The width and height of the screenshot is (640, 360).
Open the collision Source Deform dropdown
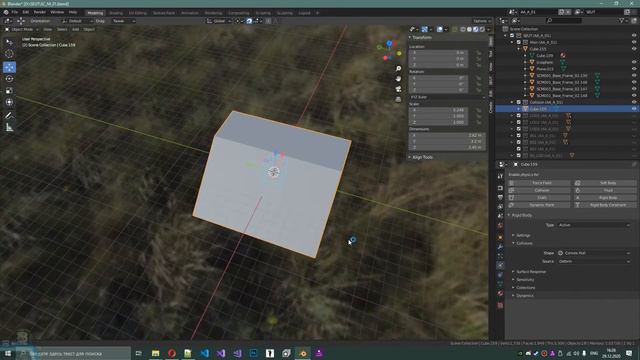594,261
